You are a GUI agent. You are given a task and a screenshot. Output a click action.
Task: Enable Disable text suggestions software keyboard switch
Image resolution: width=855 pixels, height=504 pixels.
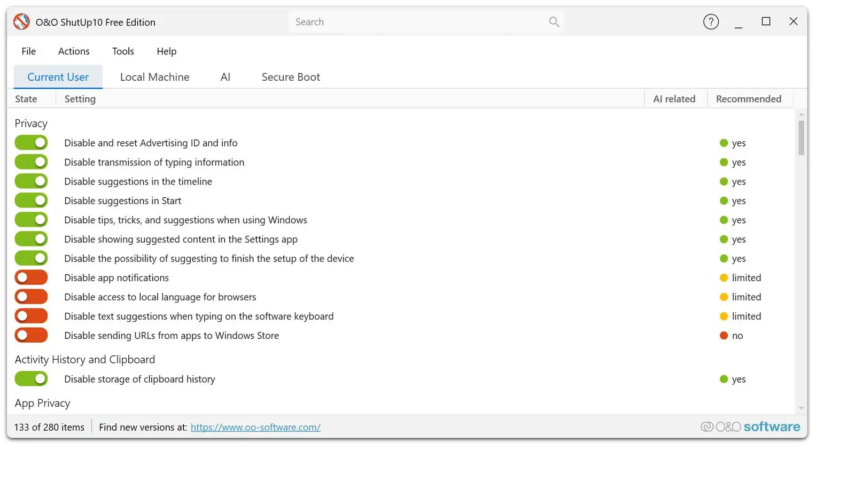point(31,316)
